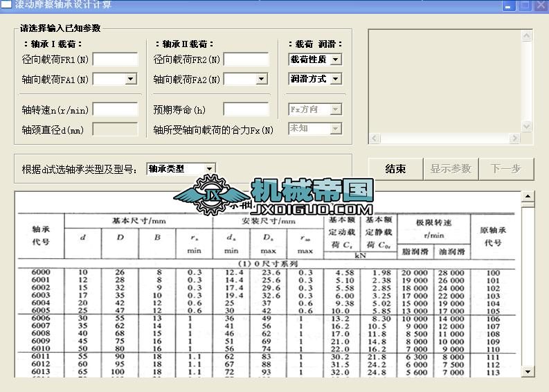Click the 径向载荷FR1(N) input field
Screen dimensions: 549x392
(115, 60)
